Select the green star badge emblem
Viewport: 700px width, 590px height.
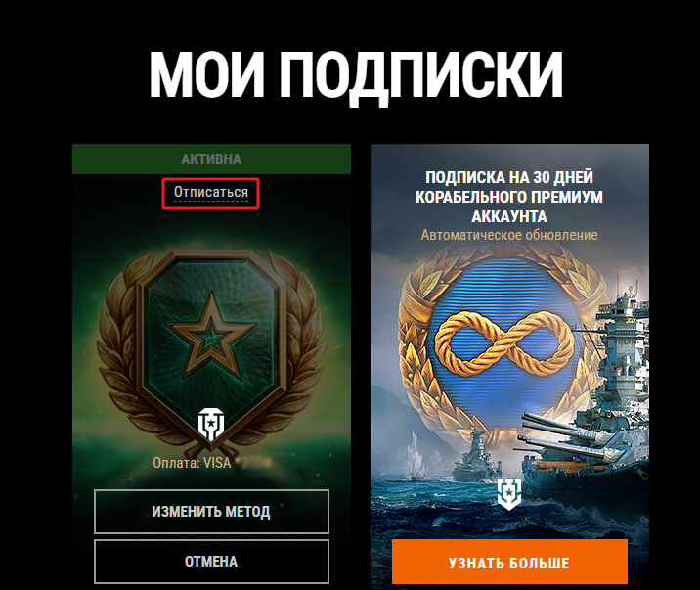tap(211, 335)
